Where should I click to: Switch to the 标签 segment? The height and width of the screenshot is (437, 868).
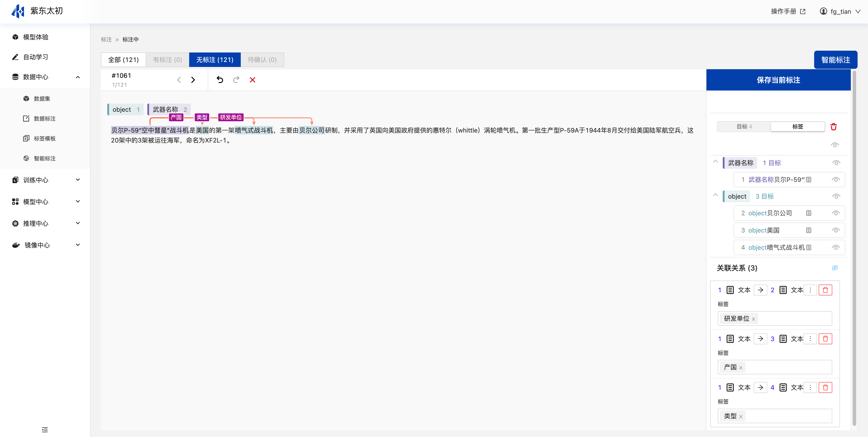tap(798, 127)
